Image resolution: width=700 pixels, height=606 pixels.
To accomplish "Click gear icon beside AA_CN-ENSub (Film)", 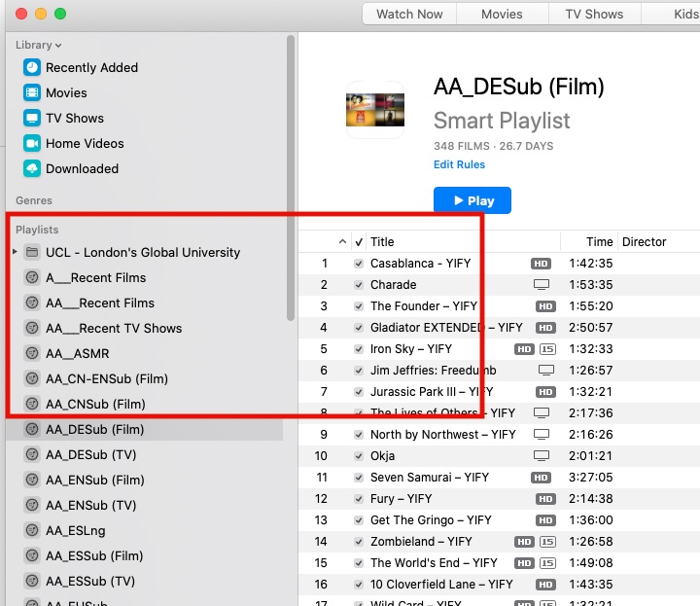I will pyautogui.click(x=32, y=378).
